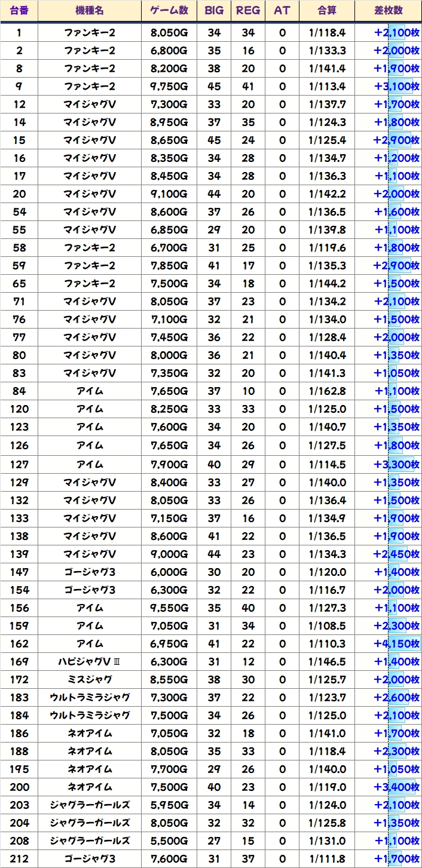
Task: Click the +3,300枚 difference value
Action: click(x=397, y=465)
